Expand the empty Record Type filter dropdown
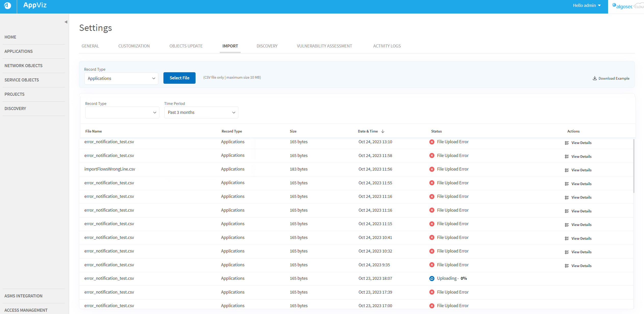This screenshot has width=644, height=314. pyautogui.click(x=122, y=113)
